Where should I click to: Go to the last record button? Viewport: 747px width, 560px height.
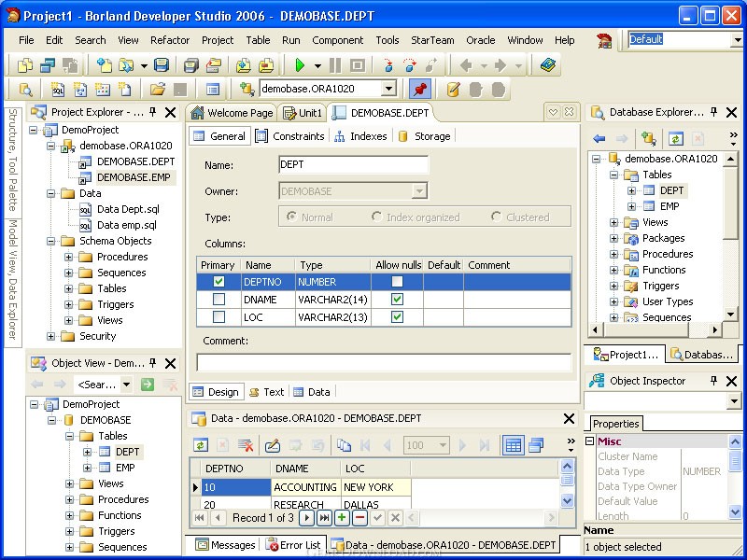324,518
